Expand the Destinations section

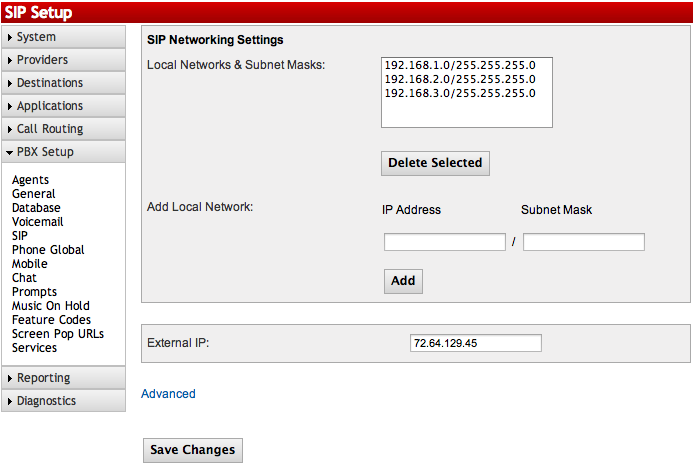coord(63,83)
